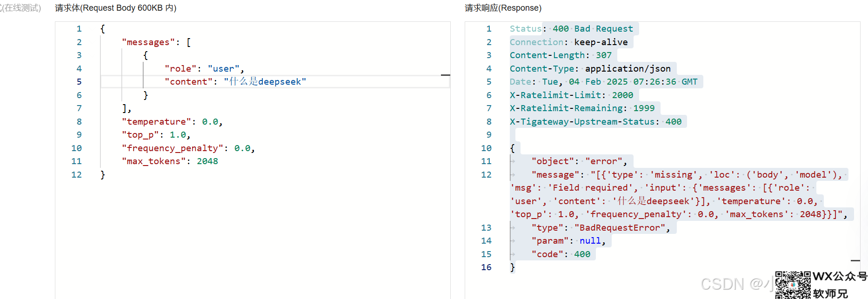Click the "top_p": 1.0 line in the request body
This screenshot has width=868, height=299.
pyautogui.click(x=156, y=135)
